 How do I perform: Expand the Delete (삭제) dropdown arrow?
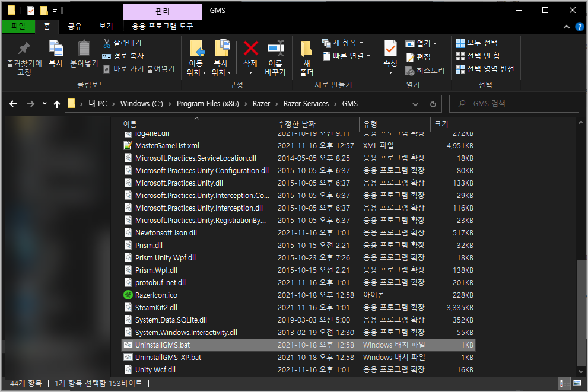[x=250, y=72]
